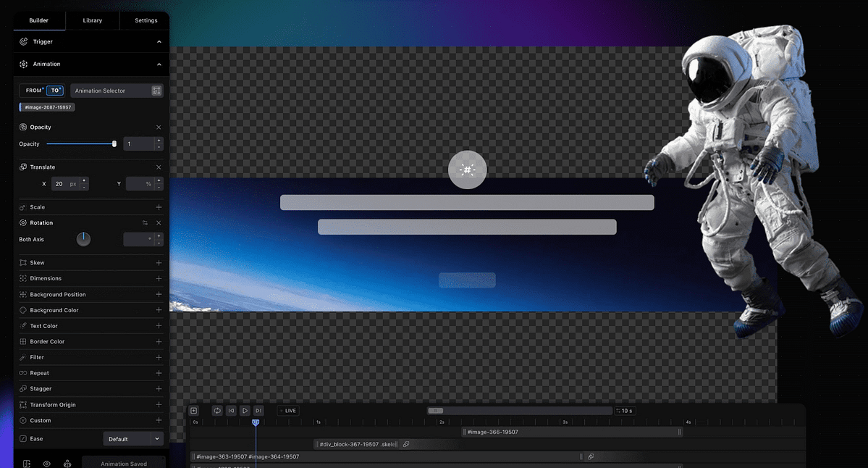868x468 pixels.
Task: Add a Scale animation property
Action: pos(159,207)
